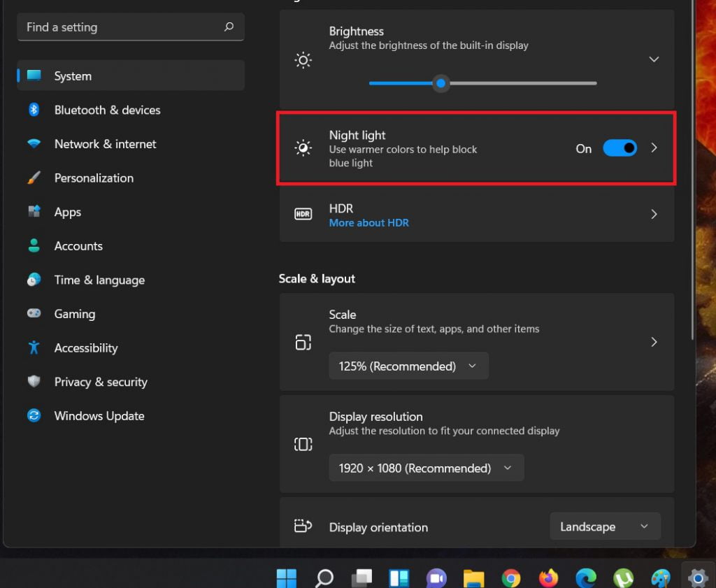
Task: Click the Accessibility figure icon
Action: coord(34,347)
